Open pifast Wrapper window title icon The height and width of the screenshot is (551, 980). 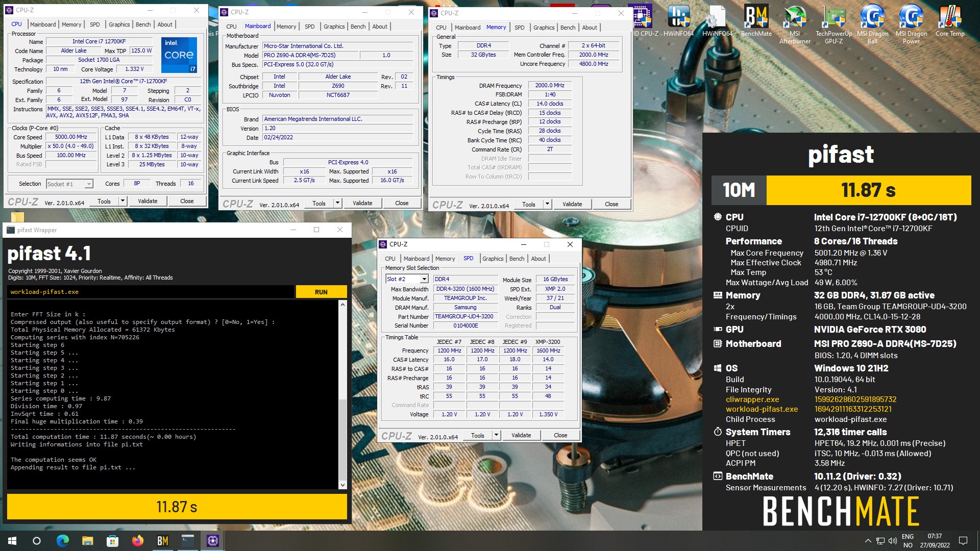point(11,230)
